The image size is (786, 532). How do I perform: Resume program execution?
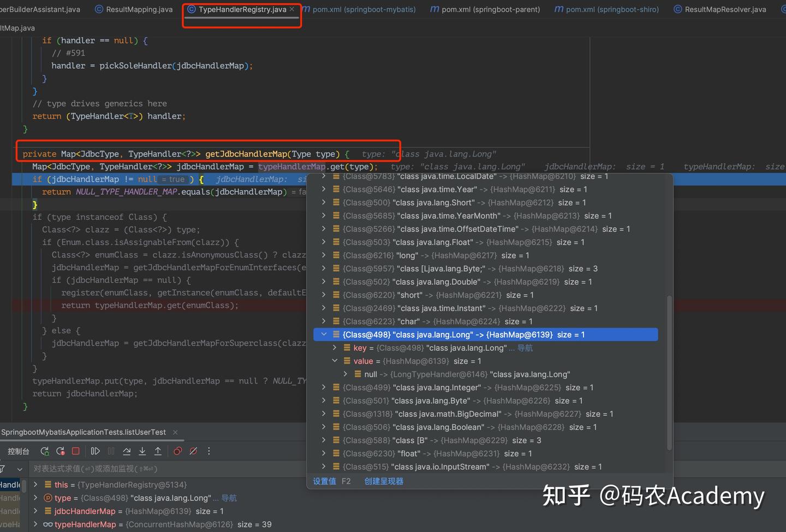point(96,451)
